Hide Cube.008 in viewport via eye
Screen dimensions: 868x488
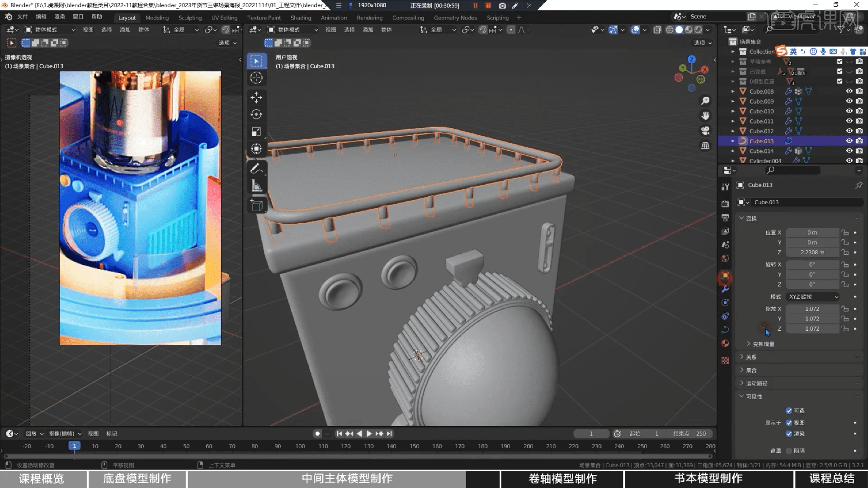[849, 91]
